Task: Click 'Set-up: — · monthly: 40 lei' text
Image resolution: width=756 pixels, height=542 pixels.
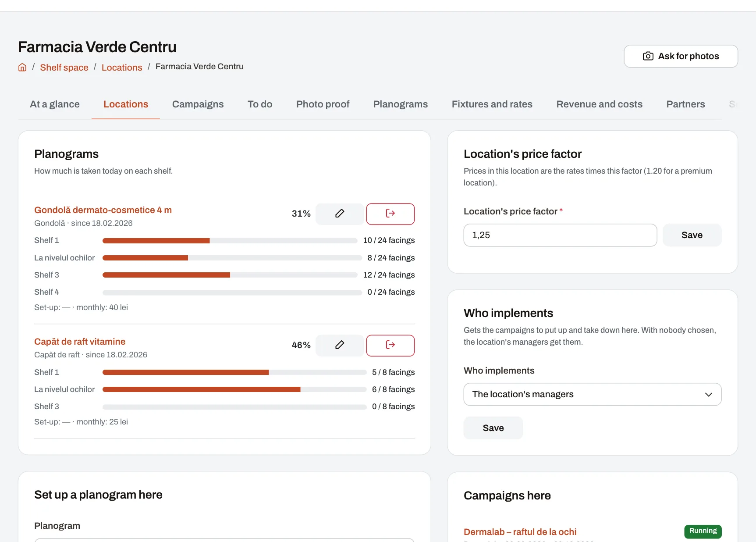Action: pyautogui.click(x=81, y=307)
